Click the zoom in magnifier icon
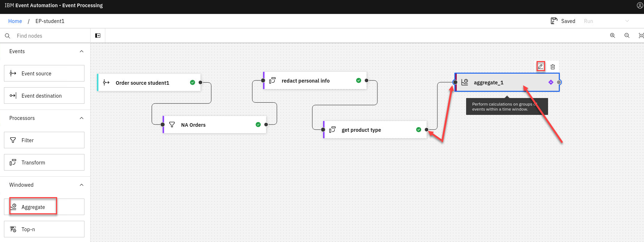The height and width of the screenshot is (242, 644). [612, 36]
